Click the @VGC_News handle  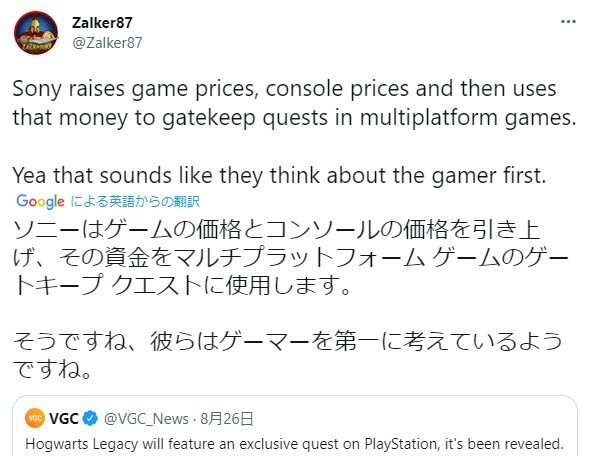(x=146, y=419)
